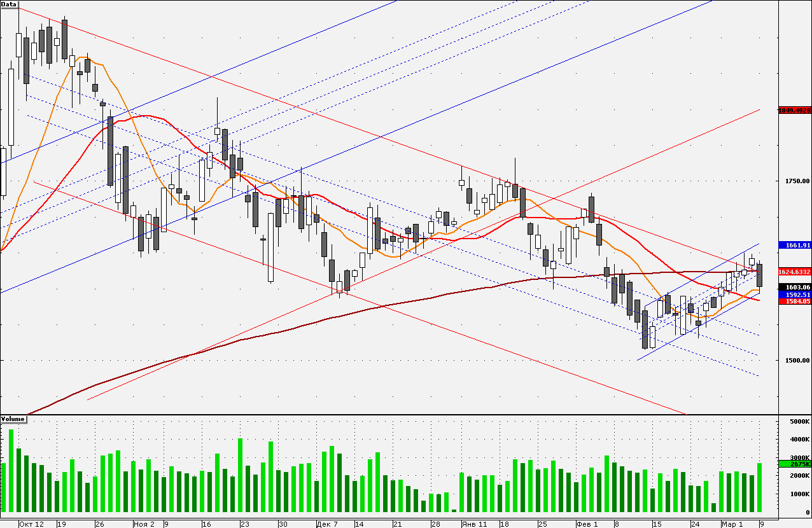812x528 pixels.
Task: Click the 3000K volume axis label
Action: [x=799, y=459]
